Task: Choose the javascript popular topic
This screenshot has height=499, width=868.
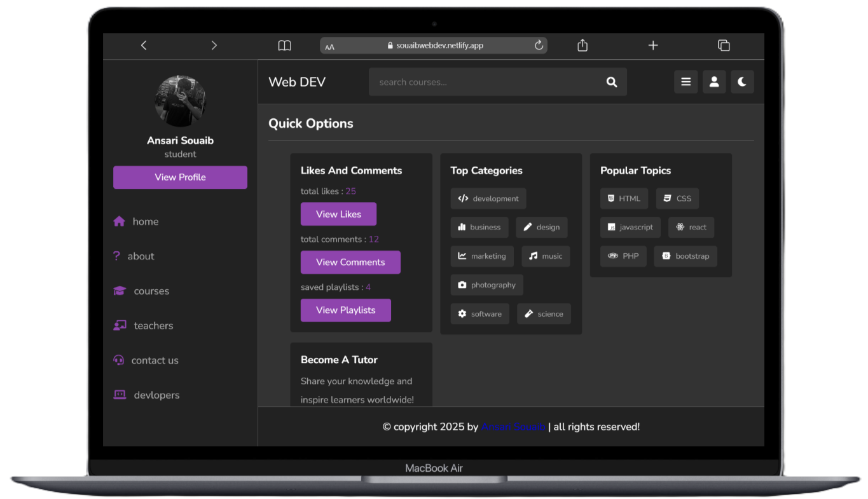Action: [x=630, y=227]
